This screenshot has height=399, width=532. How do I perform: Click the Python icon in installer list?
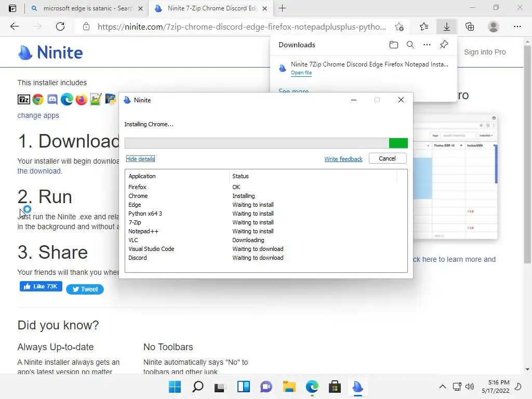click(x=111, y=99)
